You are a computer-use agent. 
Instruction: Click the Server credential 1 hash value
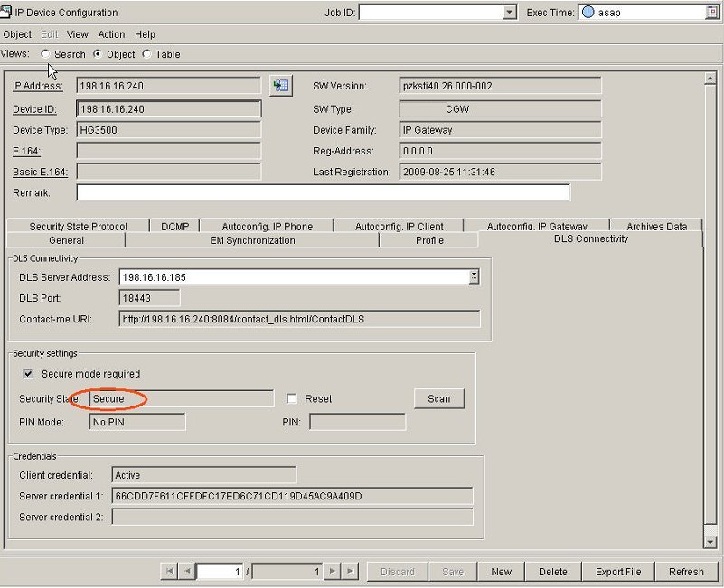click(x=239, y=496)
